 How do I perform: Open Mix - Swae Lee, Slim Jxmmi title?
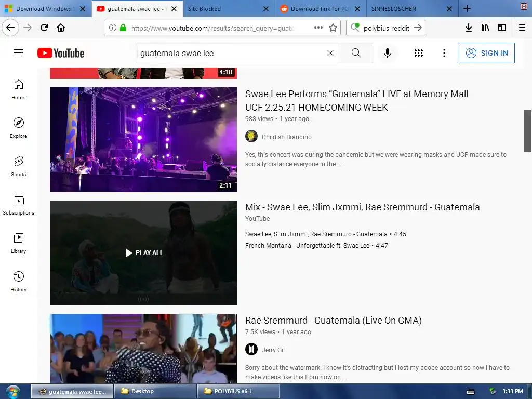pyautogui.click(x=362, y=207)
